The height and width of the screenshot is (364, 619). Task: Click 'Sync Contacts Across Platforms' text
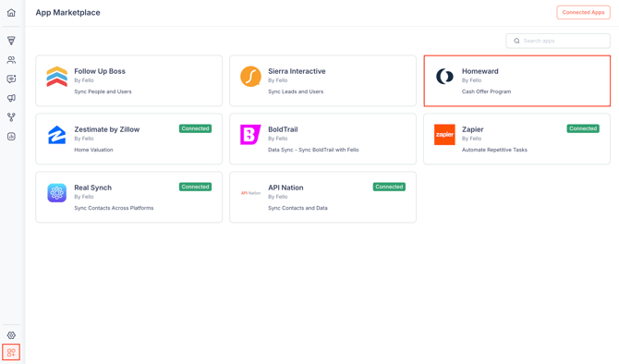(114, 208)
